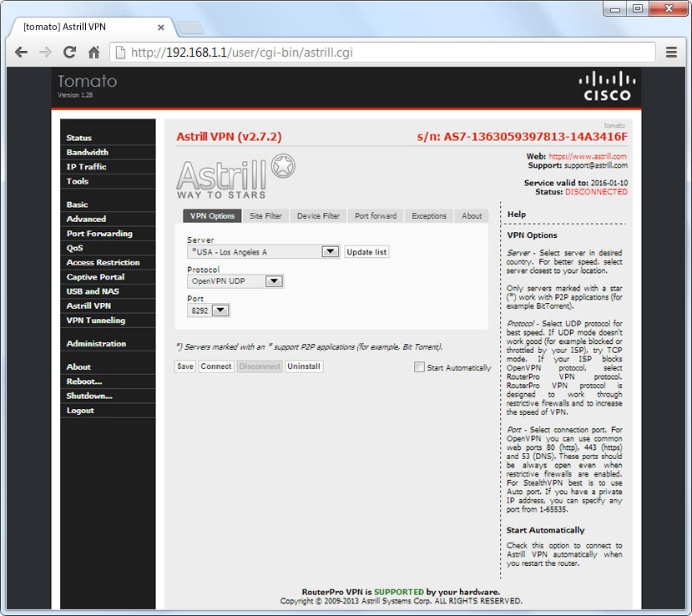
Task: Go back using the browser back arrow
Action: [x=21, y=53]
